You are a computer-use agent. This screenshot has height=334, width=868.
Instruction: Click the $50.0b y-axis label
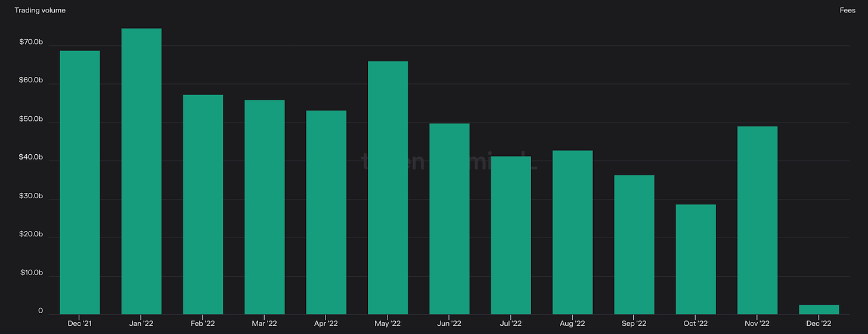click(31, 119)
